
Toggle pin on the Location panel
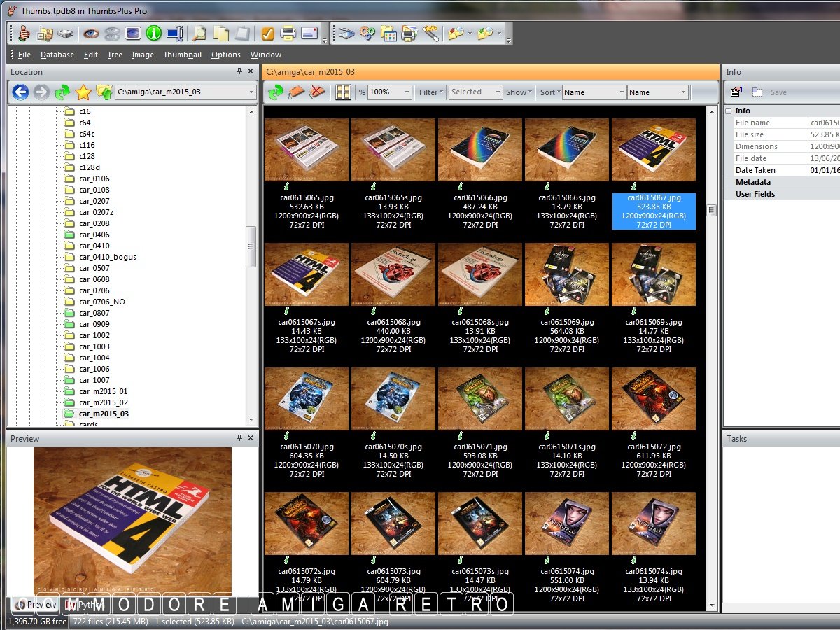tap(240, 71)
